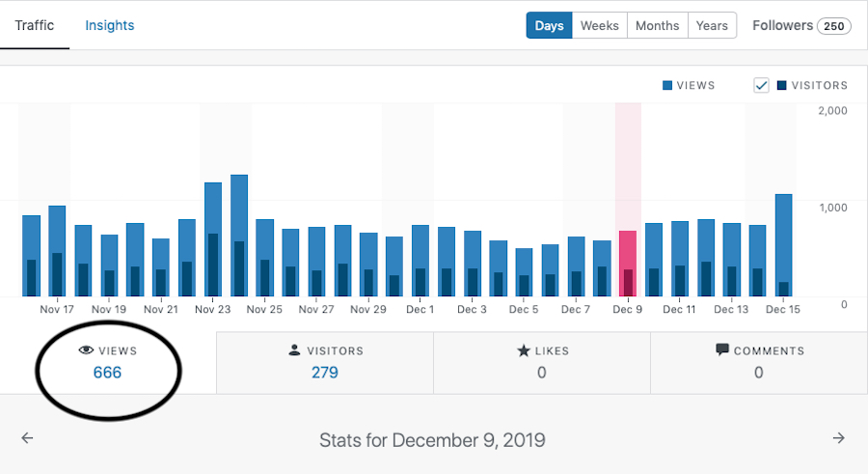Image resolution: width=868 pixels, height=474 pixels.
Task: Switch chart to Months view
Action: pos(657,25)
